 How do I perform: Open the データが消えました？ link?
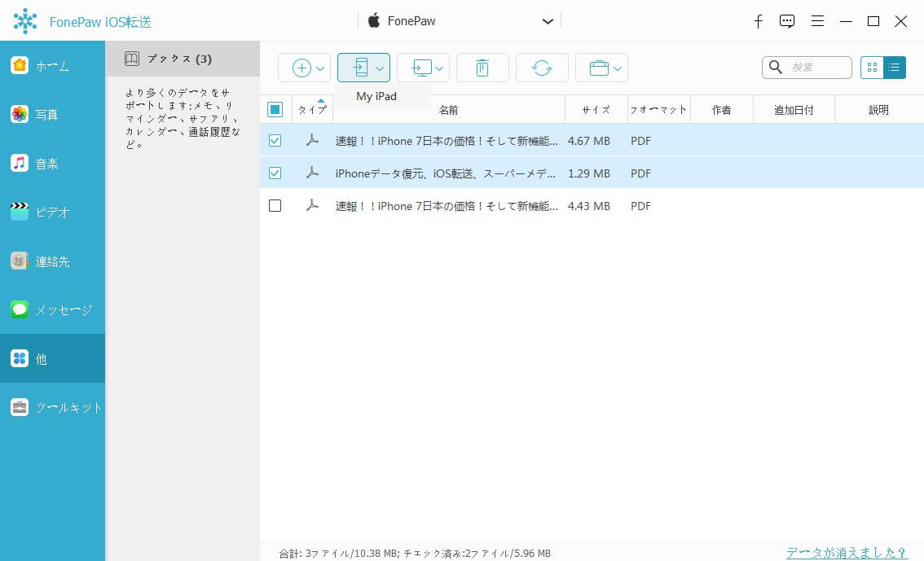(847, 552)
